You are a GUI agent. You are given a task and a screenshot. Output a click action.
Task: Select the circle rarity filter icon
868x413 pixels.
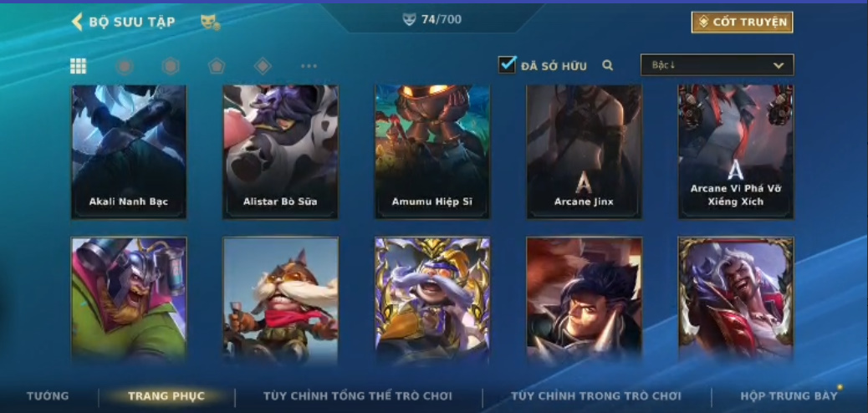pyautogui.click(x=125, y=66)
